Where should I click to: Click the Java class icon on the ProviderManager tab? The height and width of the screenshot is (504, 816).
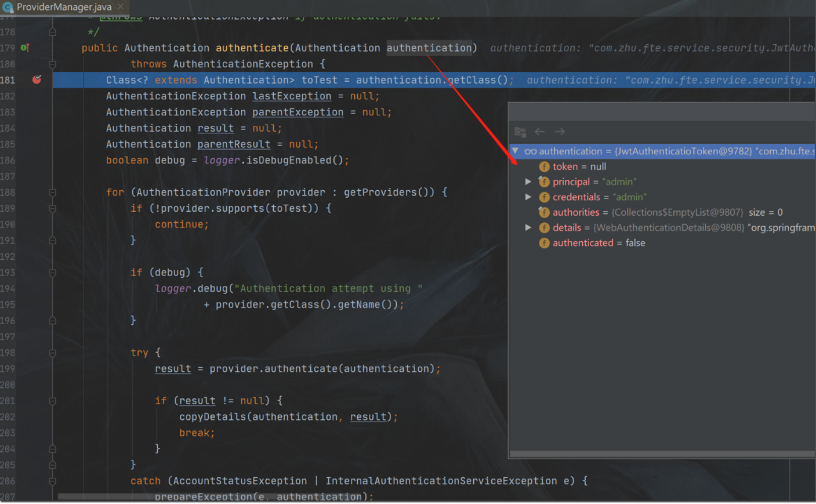point(8,7)
